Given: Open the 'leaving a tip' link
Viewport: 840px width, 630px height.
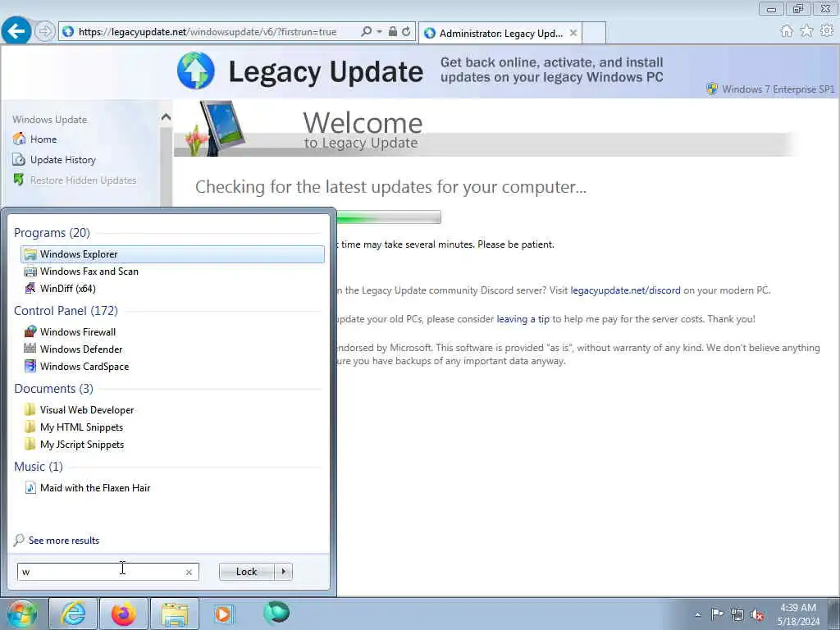Looking at the screenshot, I should coord(523,319).
